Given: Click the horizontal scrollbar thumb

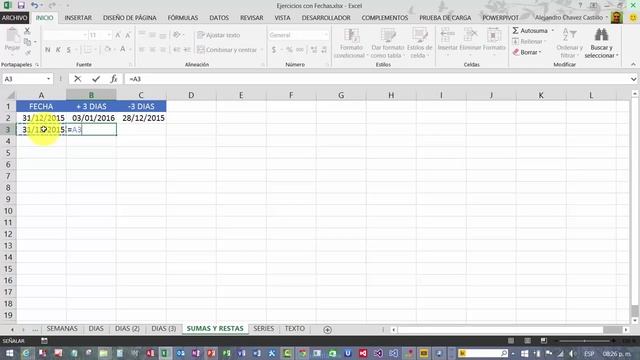Looking at the screenshot, I should [612, 329].
